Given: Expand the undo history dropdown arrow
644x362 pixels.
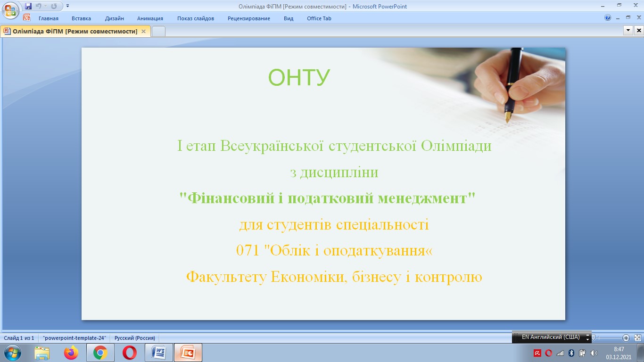Looking at the screenshot, I should click(x=45, y=6).
